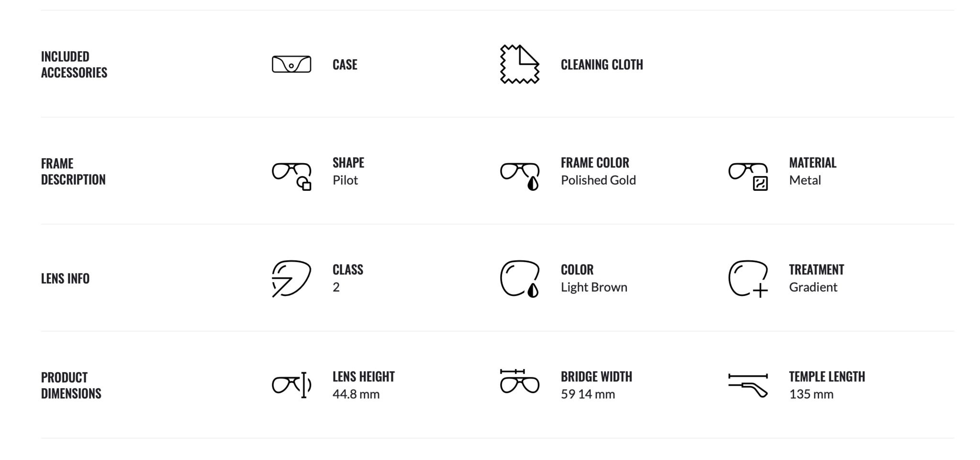Image resolution: width=980 pixels, height=460 pixels.
Task: Click the lens color droplet icon
Action: click(x=520, y=279)
